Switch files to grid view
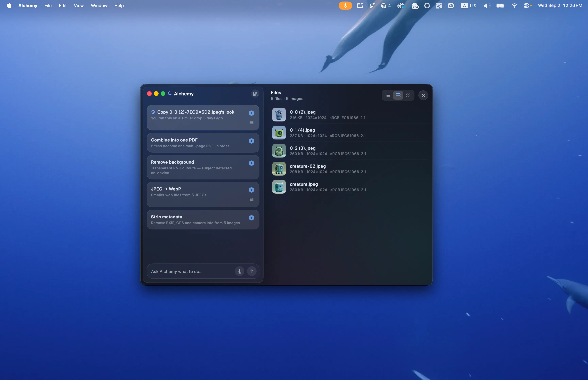The width and height of the screenshot is (588, 380). click(408, 95)
